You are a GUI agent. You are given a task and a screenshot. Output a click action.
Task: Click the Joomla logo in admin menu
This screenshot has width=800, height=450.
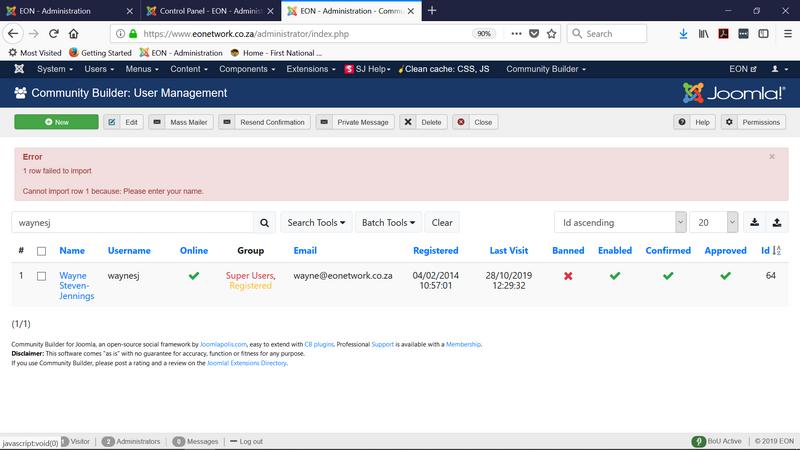[x=19, y=69]
